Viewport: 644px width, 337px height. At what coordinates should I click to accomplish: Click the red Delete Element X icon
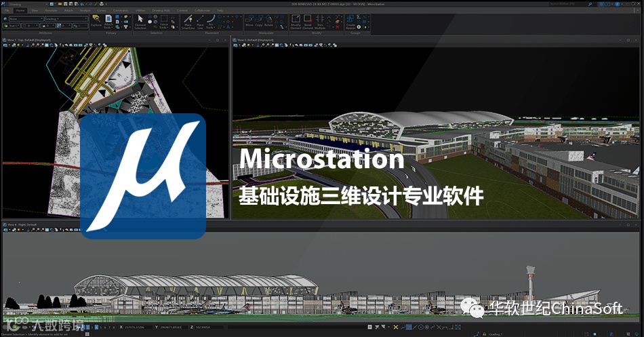[x=338, y=27]
